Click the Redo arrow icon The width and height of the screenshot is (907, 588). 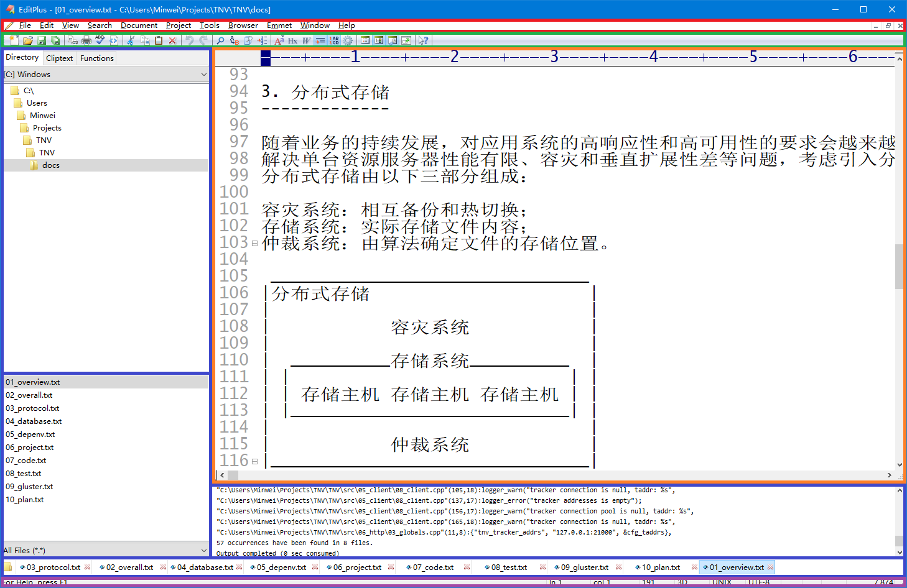coord(203,40)
